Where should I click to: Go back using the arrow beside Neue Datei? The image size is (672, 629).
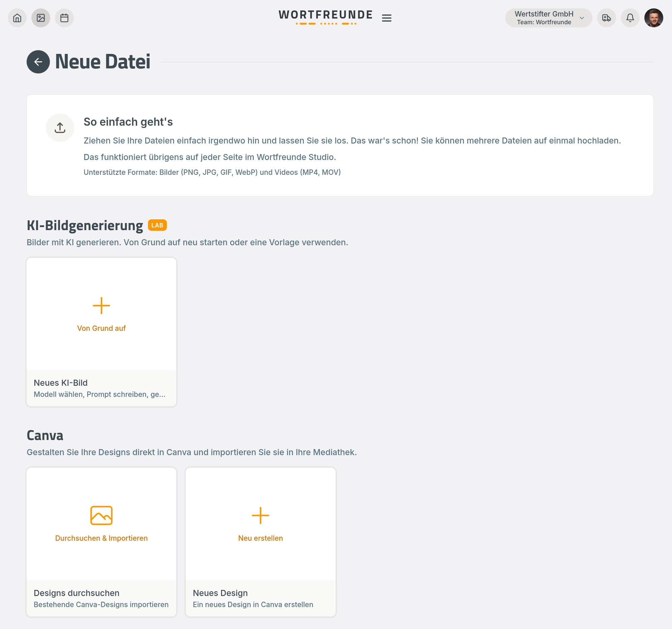coord(38,62)
